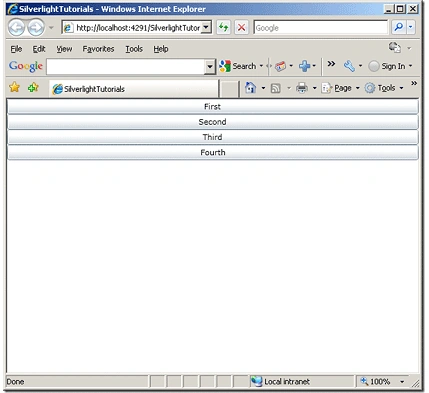Click the Second button
The image size is (429, 393).
[213, 122]
